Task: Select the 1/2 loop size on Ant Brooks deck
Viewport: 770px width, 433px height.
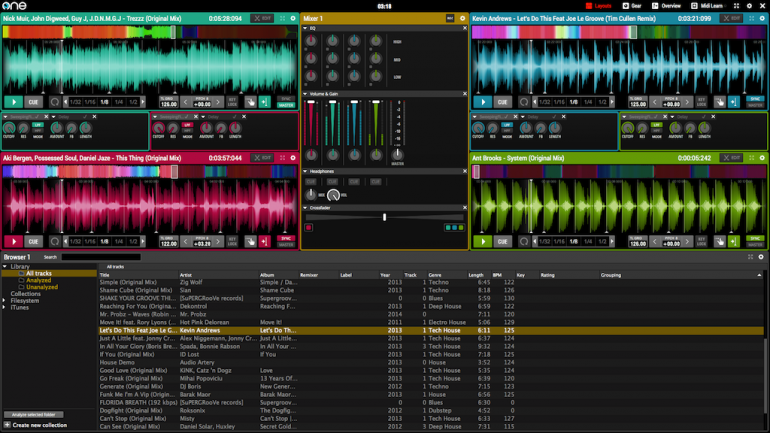Action: [602, 242]
